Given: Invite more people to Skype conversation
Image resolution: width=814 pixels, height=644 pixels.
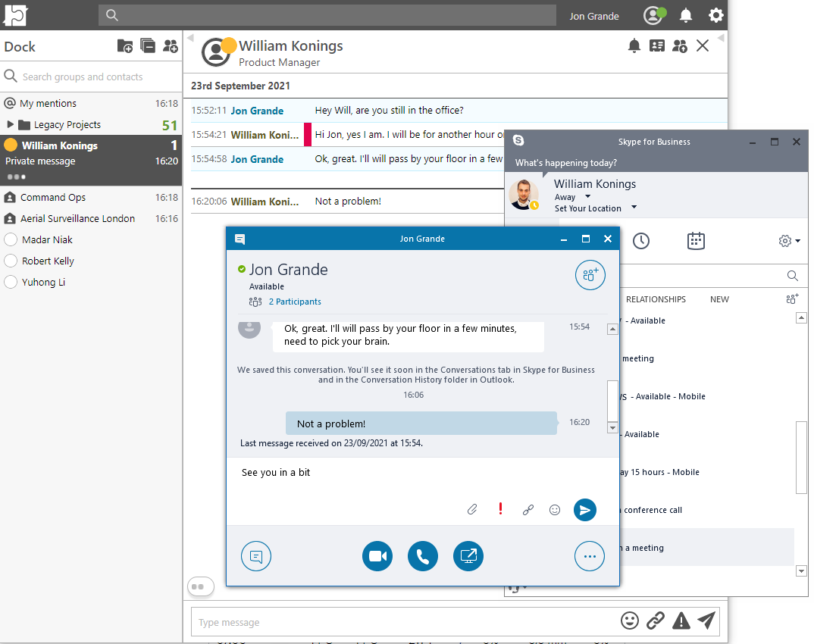Looking at the screenshot, I should coord(590,275).
